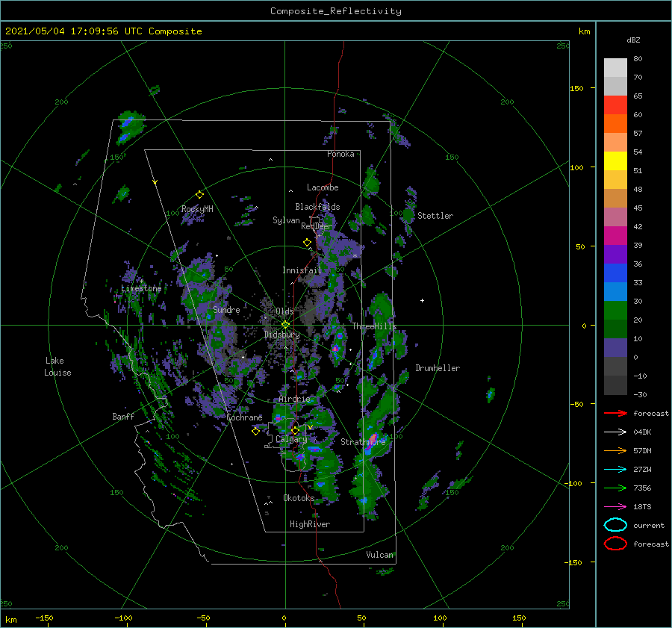This screenshot has width=672, height=628.
Task: Select the white asterisk marker east of Innisfail
Action: pos(355,256)
